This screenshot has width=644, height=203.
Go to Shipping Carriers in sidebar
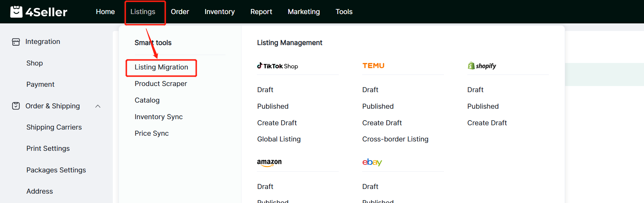[x=54, y=127]
